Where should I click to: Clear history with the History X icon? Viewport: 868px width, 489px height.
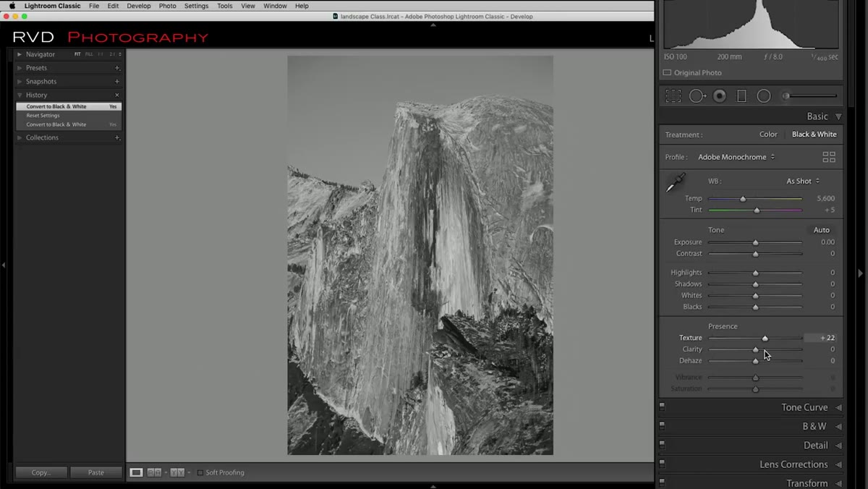[117, 95]
